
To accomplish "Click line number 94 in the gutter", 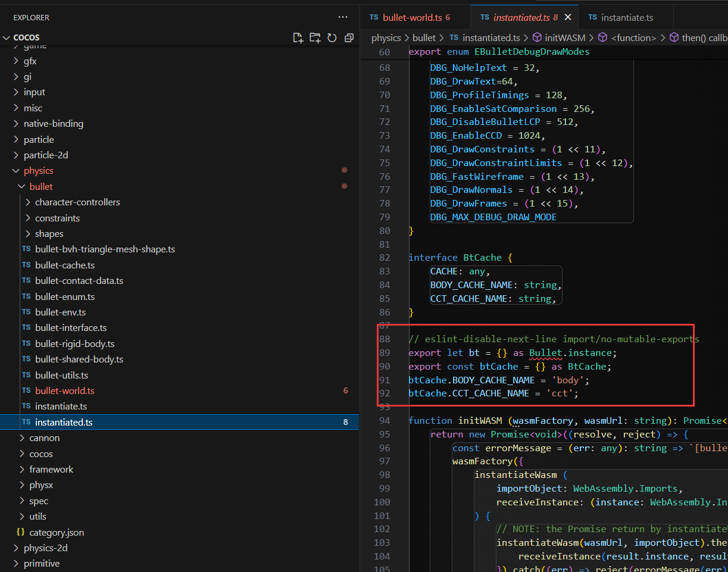I will pos(384,421).
